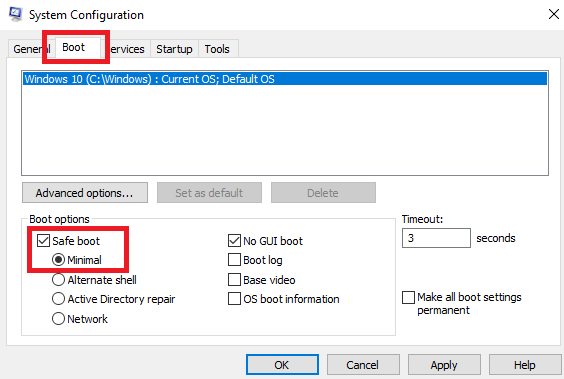The height and width of the screenshot is (379, 564).
Task: Click the Timeout seconds input field
Action: (436, 238)
